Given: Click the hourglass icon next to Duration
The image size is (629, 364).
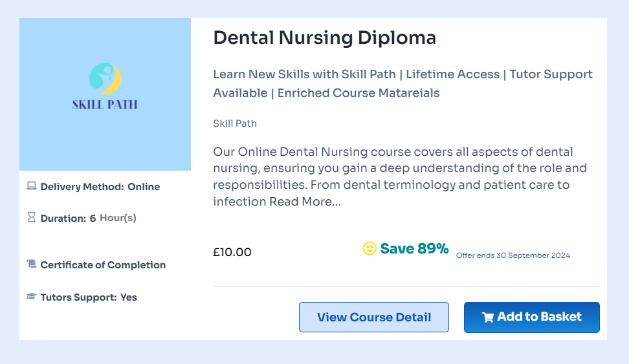Looking at the screenshot, I should [31, 218].
